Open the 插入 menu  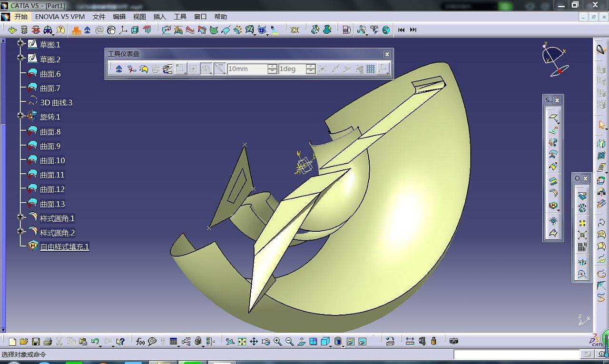coord(159,17)
